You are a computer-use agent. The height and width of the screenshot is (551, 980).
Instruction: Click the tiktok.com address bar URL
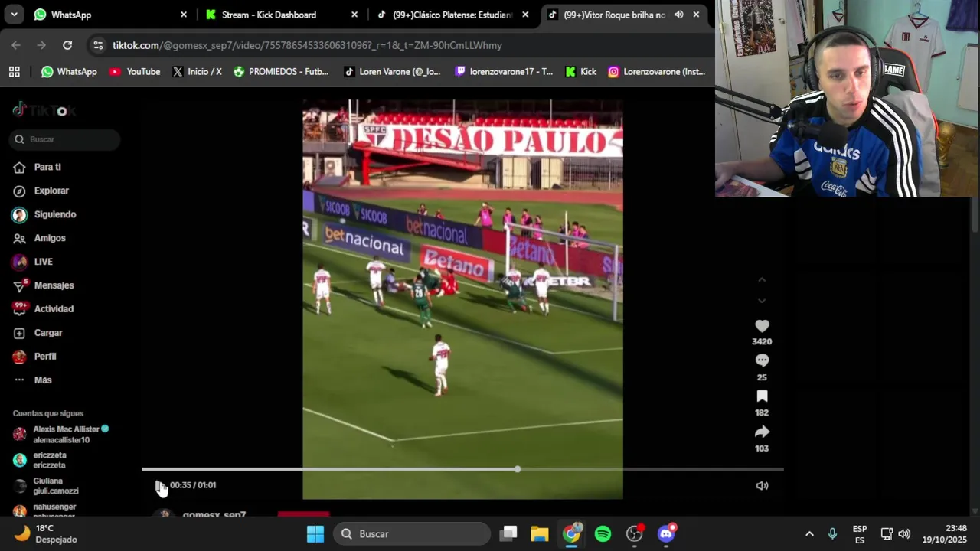(x=307, y=45)
